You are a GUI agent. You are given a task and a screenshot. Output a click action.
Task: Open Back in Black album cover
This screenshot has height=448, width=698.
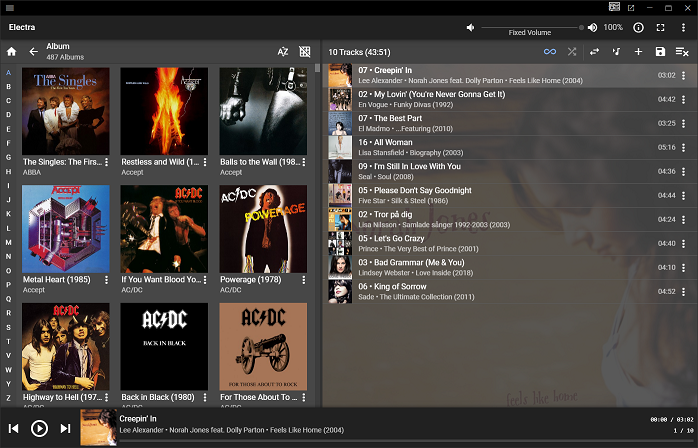pyautogui.click(x=164, y=346)
